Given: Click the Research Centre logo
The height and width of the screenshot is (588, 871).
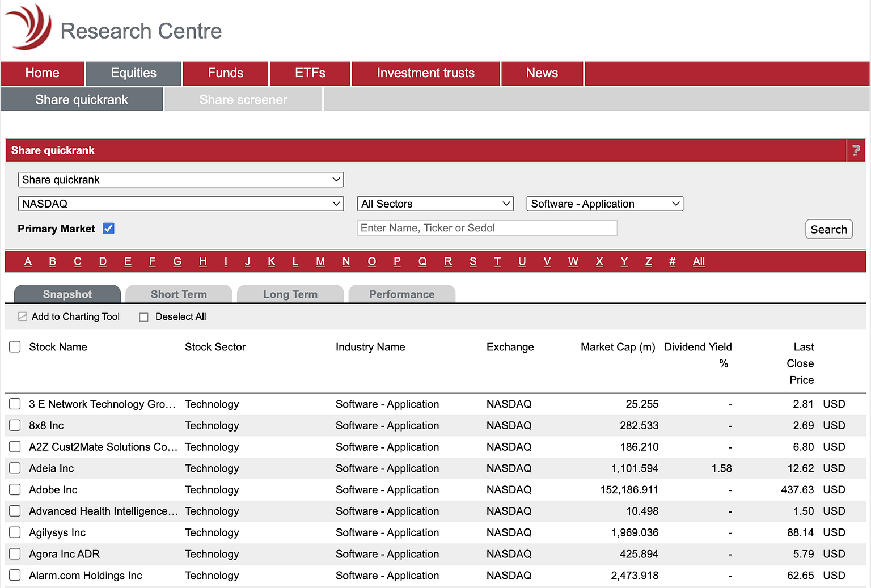Looking at the screenshot, I should coord(113,28).
